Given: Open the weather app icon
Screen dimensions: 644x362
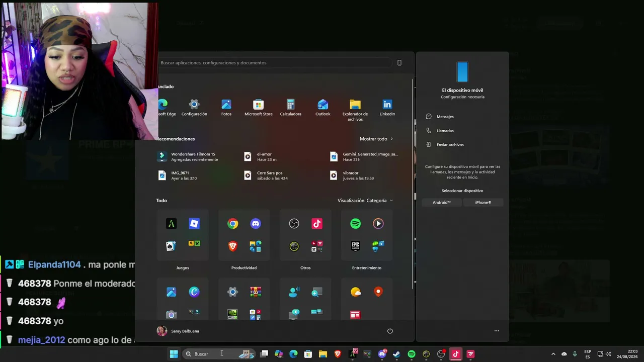Looking at the screenshot, I should (x=355, y=292).
